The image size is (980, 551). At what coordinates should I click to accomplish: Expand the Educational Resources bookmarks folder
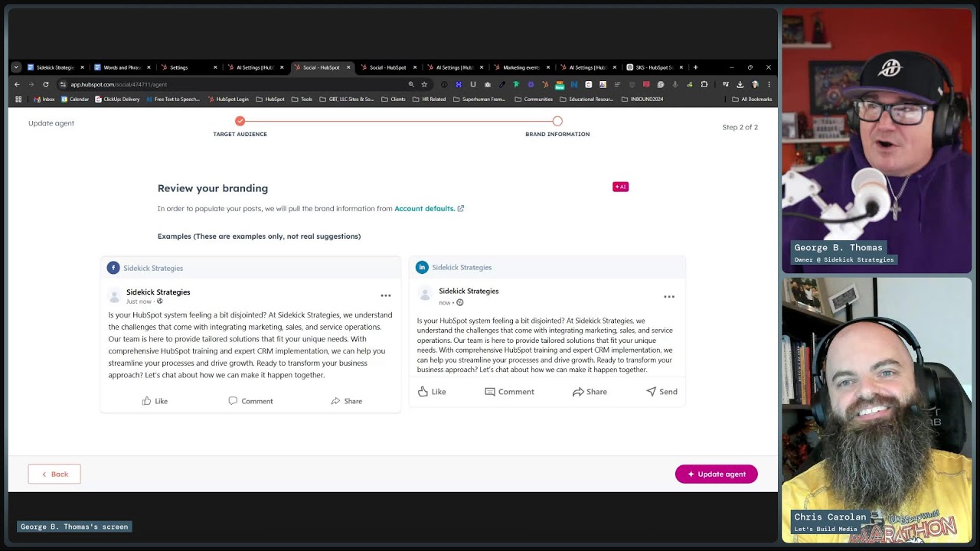[586, 99]
